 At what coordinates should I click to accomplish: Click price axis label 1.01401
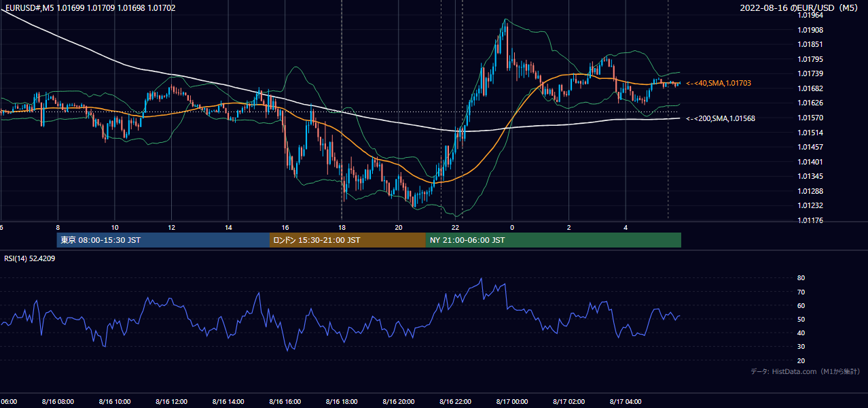pos(812,161)
